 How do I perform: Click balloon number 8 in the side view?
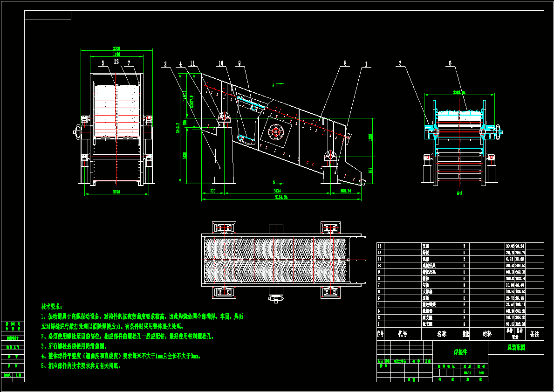point(345,64)
